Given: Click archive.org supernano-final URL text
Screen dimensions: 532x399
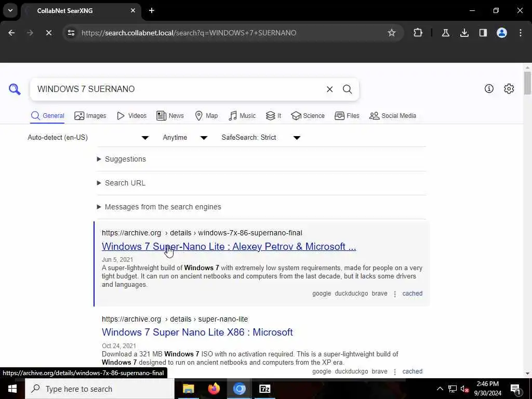Looking at the screenshot, I should pyautogui.click(x=202, y=233).
